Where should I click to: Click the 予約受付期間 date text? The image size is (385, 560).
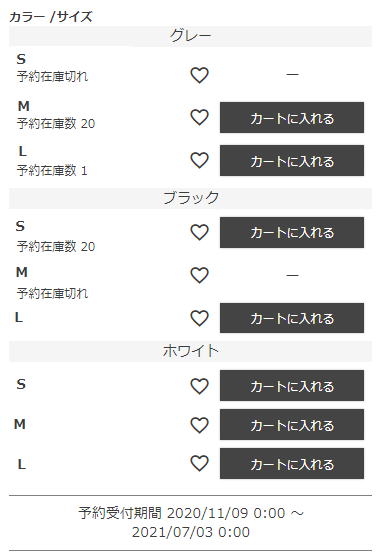pyautogui.click(x=191, y=522)
